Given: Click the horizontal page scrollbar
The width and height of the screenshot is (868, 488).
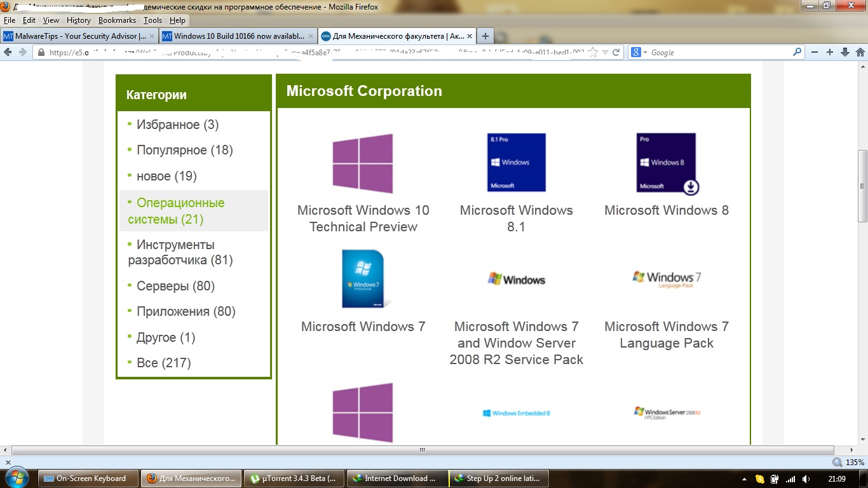Looking at the screenshot, I should 423,450.
